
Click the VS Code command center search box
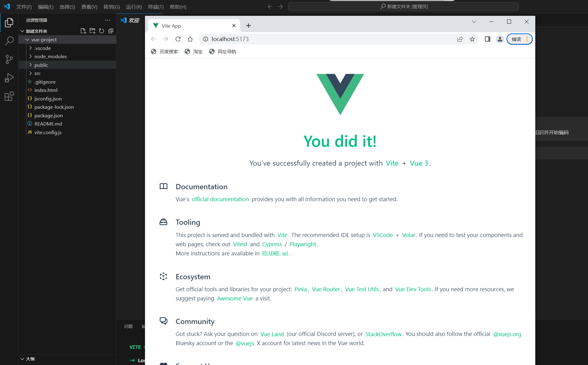[x=403, y=6]
